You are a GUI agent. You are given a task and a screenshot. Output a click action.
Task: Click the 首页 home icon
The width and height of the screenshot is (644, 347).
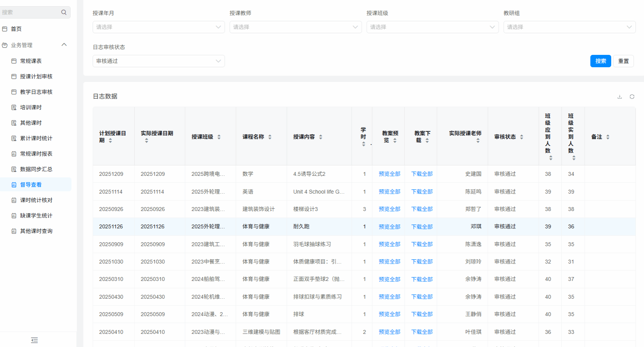click(5, 29)
